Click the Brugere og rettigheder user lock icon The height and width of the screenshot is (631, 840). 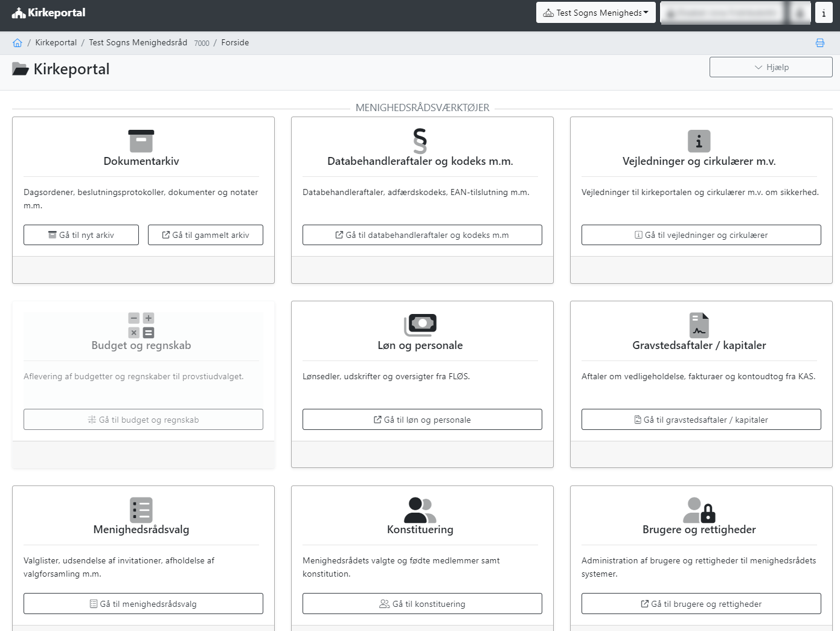click(x=699, y=510)
